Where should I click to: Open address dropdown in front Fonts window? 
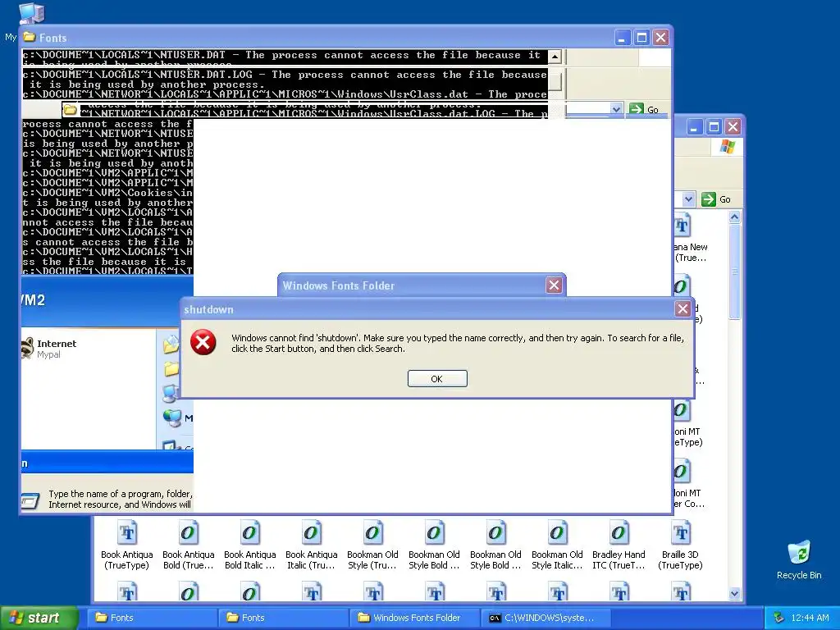coord(616,109)
